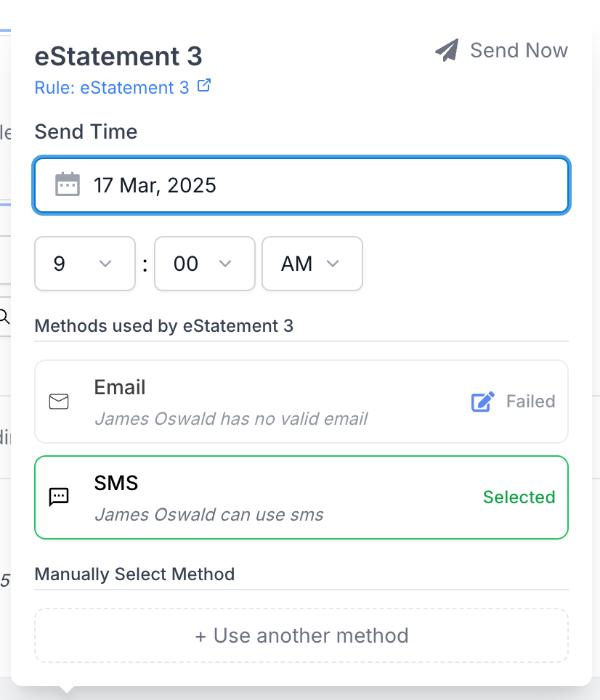
Task: Click the Failed status indicator
Action: (x=530, y=401)
